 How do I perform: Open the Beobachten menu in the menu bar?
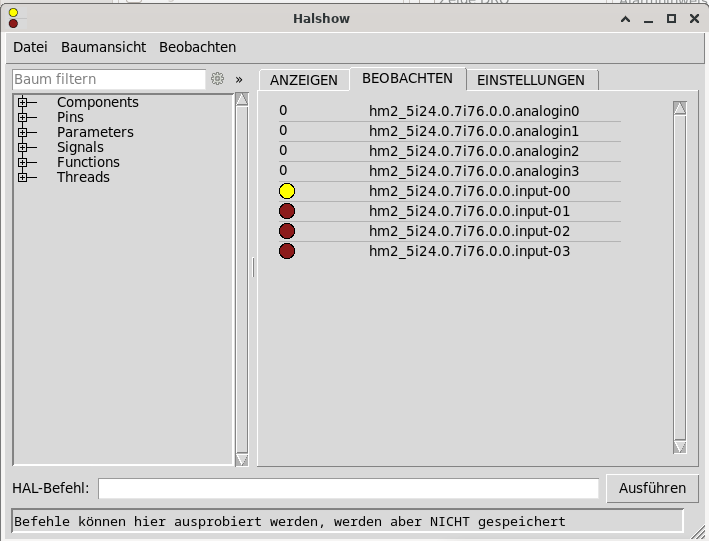click(x=198, y=47)
